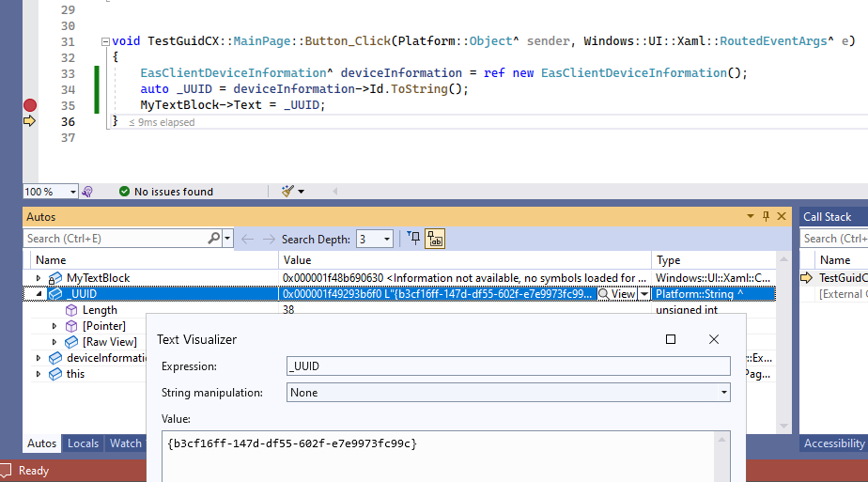Toggle the Autos panel pin icon

coord(766,216)
